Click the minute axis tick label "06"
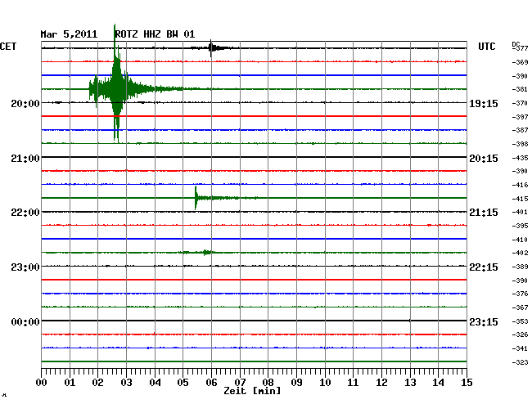This screenshot has height=404, width=532. [x=211, y=382]
